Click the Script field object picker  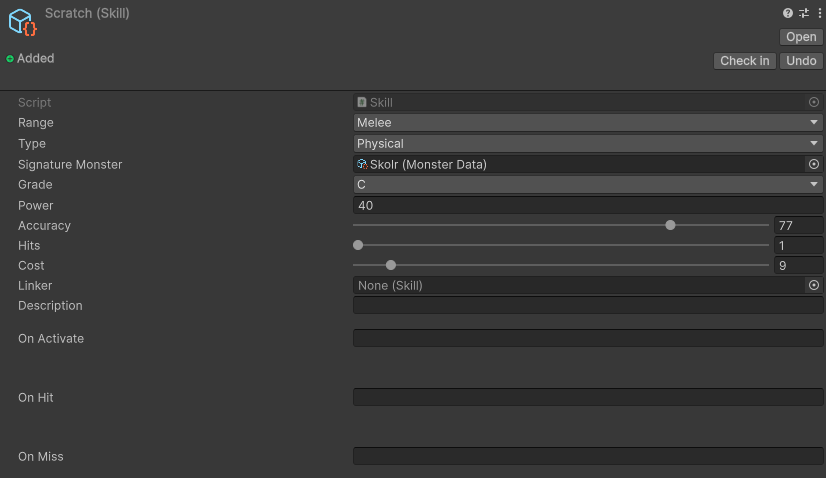pyautogui.click(x=814, y=102)
